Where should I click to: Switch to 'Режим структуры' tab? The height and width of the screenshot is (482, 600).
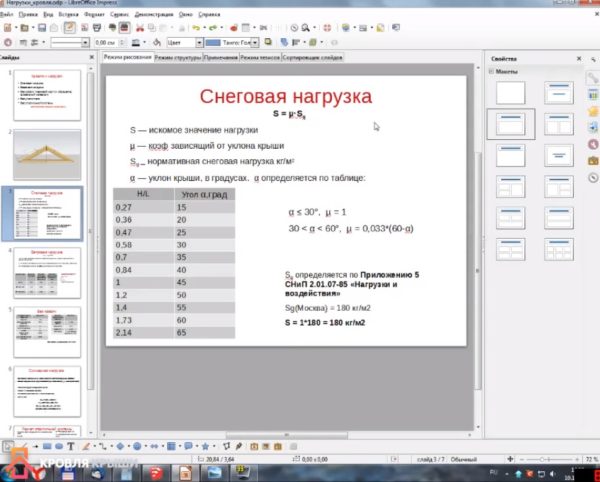[x=178, y=57]
